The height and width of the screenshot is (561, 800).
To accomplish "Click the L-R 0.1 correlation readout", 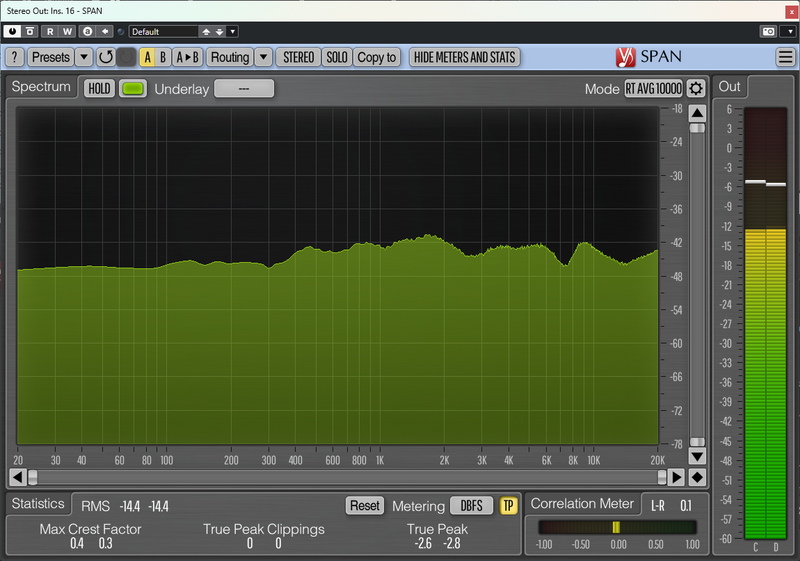I will (671, 506).
